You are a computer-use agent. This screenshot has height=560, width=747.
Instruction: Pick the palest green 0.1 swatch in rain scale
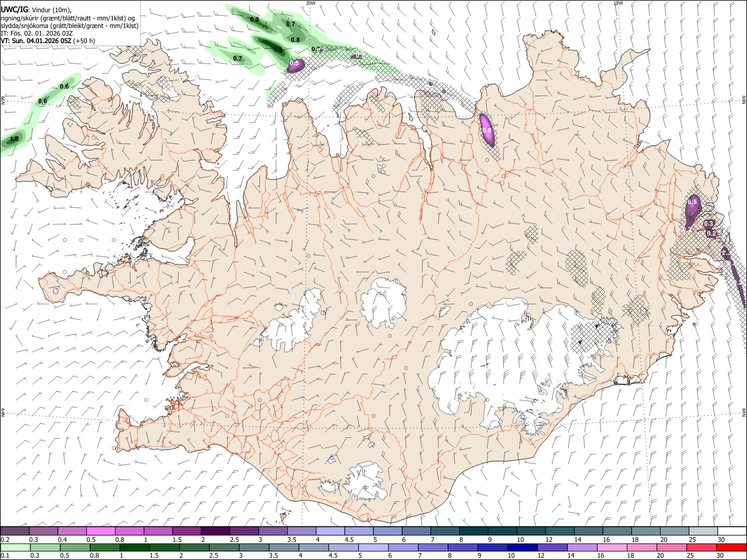tap(15, 548)
